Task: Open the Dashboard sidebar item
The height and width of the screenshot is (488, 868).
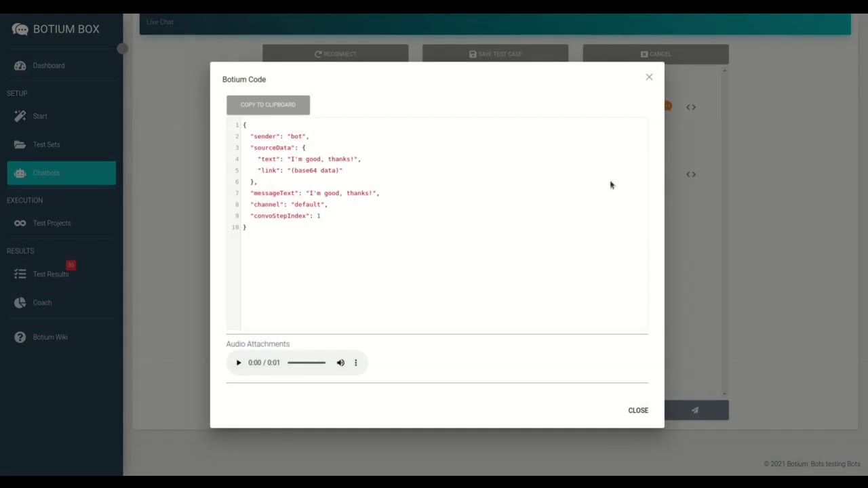Action: point(61,66)
